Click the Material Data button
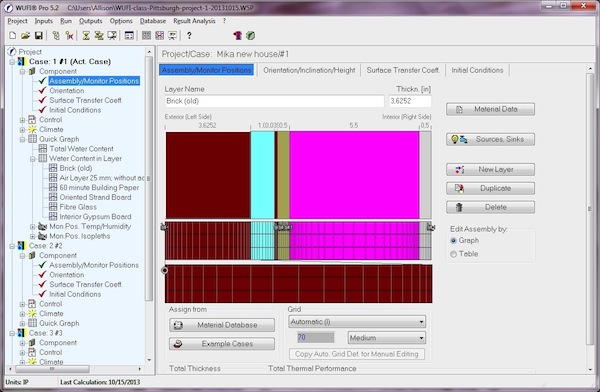Screen dimensions: 600x392 490,109
